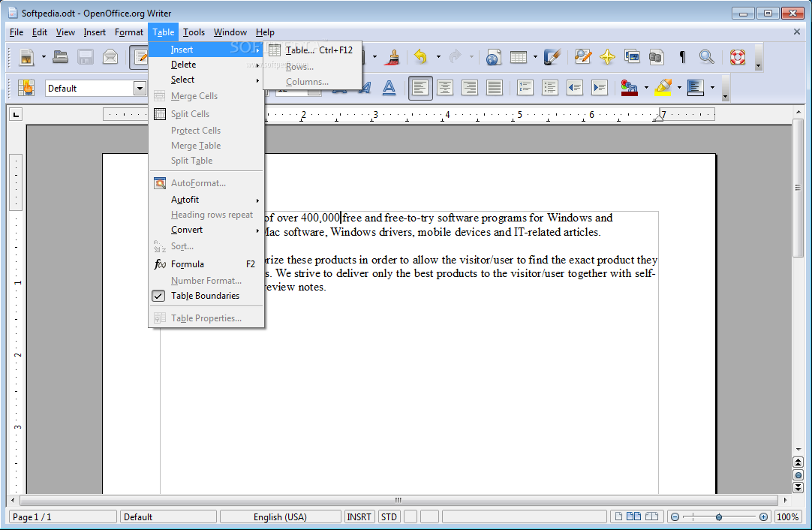Open the Navigator star icon
812x530 pixels.
[607, 57]
